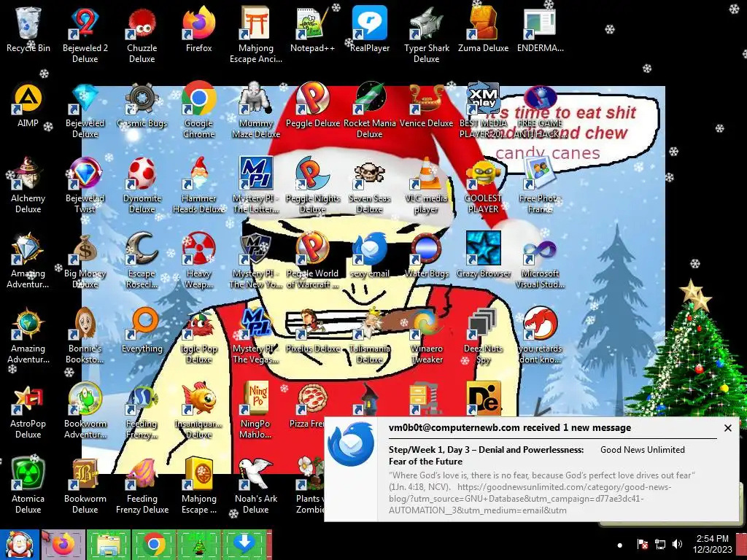The width and height of the screenshot is (747, 560).
Task: Open Zuma Deluxe shortcut
Action: (x=483, y=30)
